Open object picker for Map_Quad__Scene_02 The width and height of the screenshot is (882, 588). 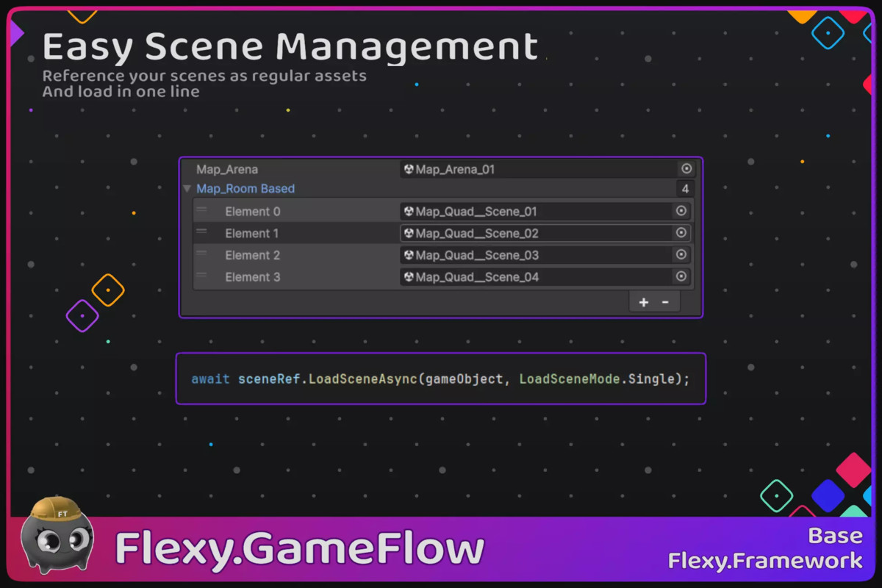point(681,233)
